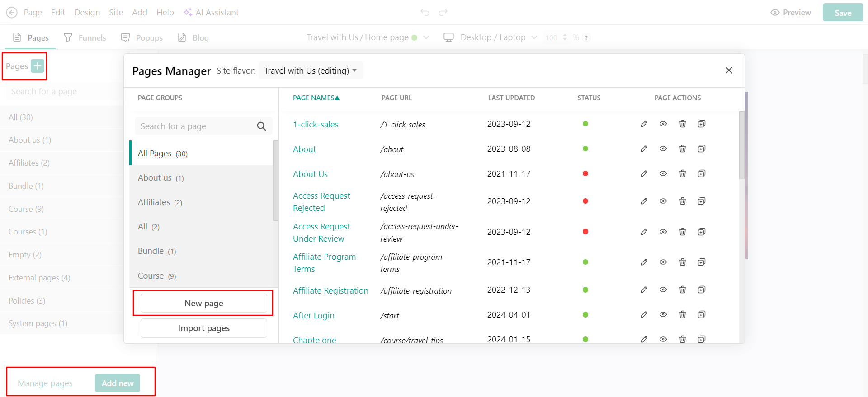
Task: Open the Design menu
Action: (87, 13)
